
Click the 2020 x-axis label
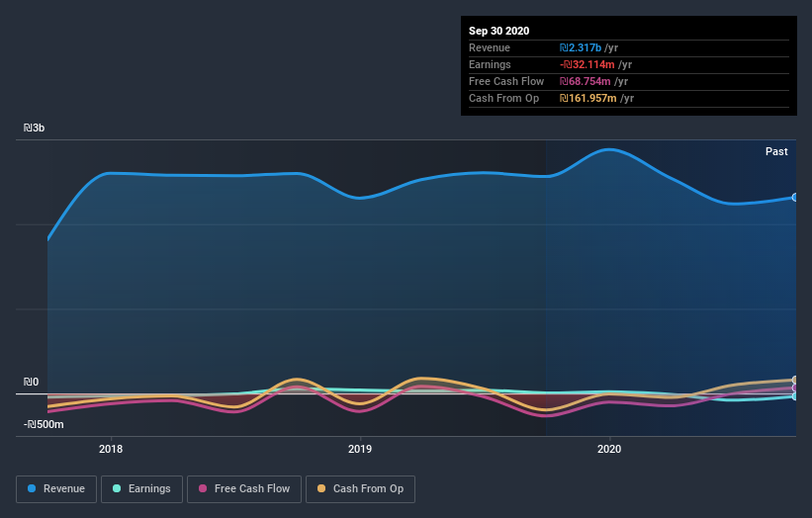[x=609, y=449]
